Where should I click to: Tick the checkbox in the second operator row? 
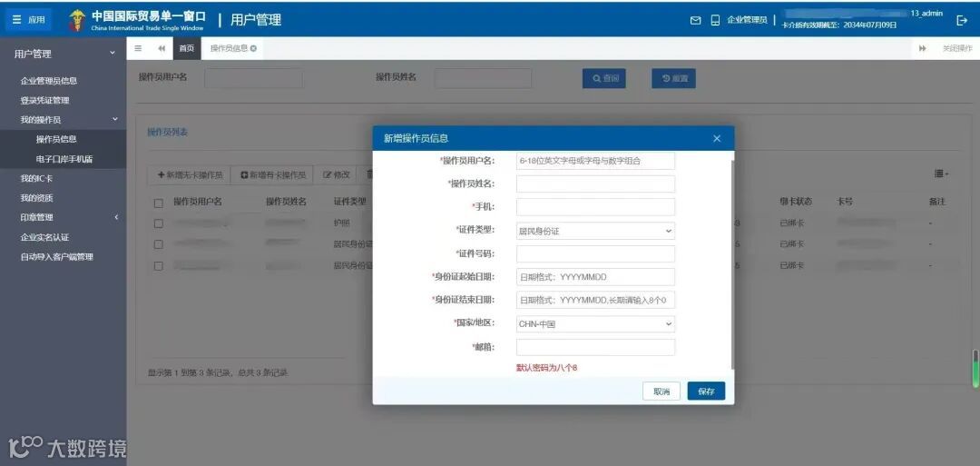158,244
